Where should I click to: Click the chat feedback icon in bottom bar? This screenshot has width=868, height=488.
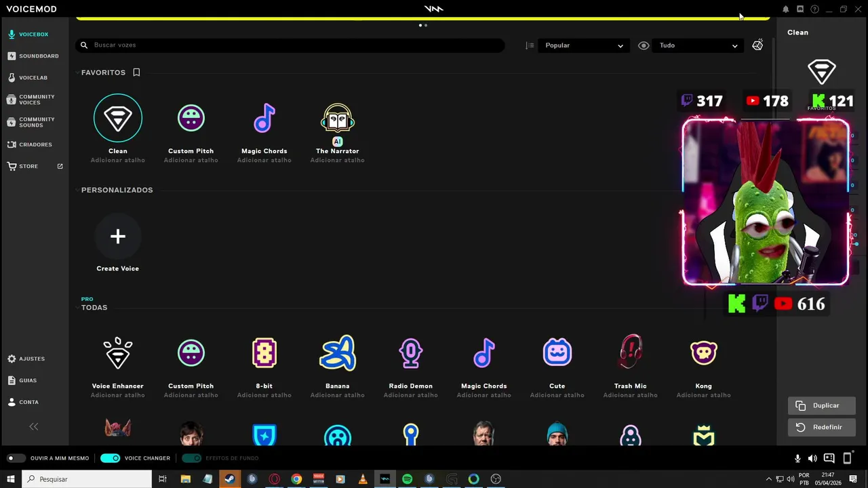point(829,458)
